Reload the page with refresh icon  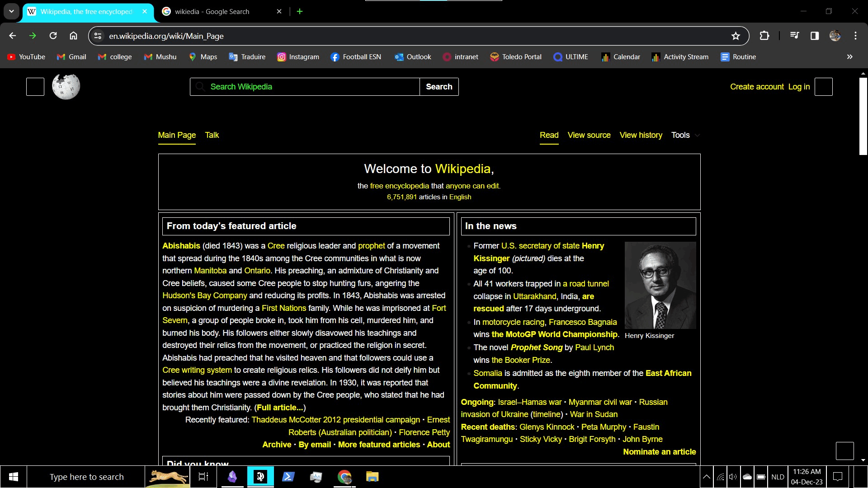53,36
